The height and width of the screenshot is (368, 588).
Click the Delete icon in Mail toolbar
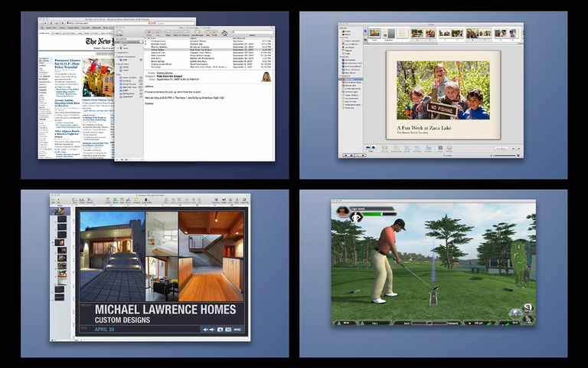click(x=149, y=32)
